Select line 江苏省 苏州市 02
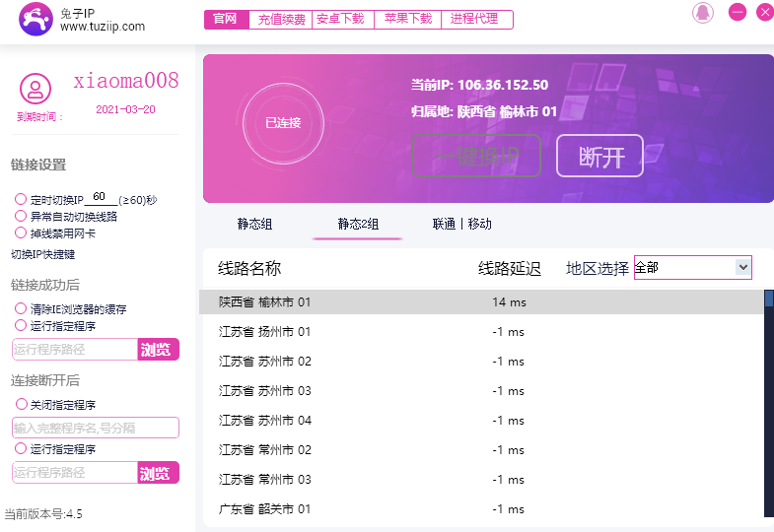 (481, 361)
